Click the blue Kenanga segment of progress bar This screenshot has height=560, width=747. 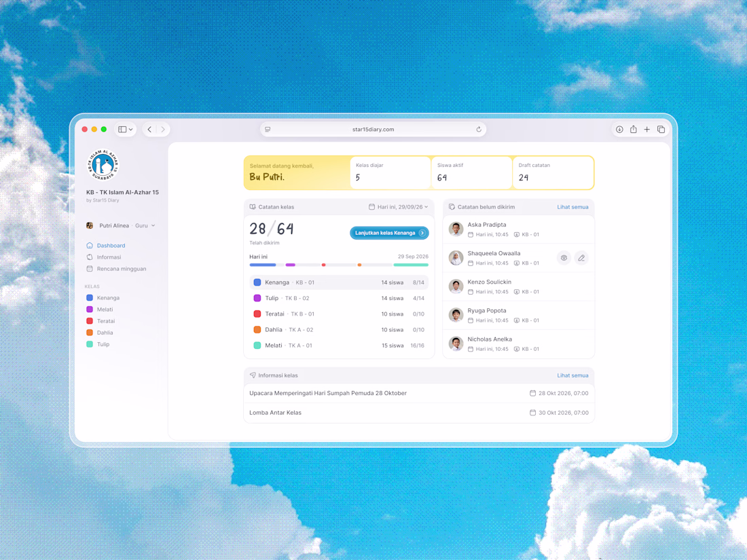pyautogui.click(x=263, y=265)
